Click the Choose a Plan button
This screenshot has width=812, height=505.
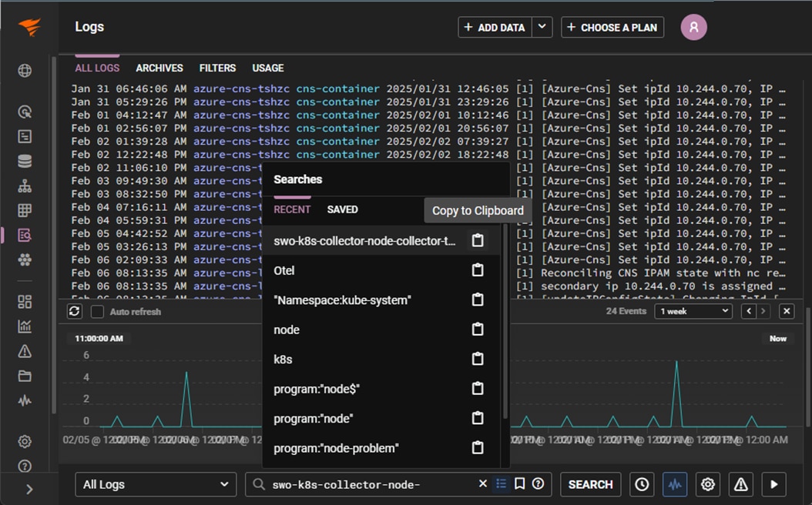tap(612, 27)
